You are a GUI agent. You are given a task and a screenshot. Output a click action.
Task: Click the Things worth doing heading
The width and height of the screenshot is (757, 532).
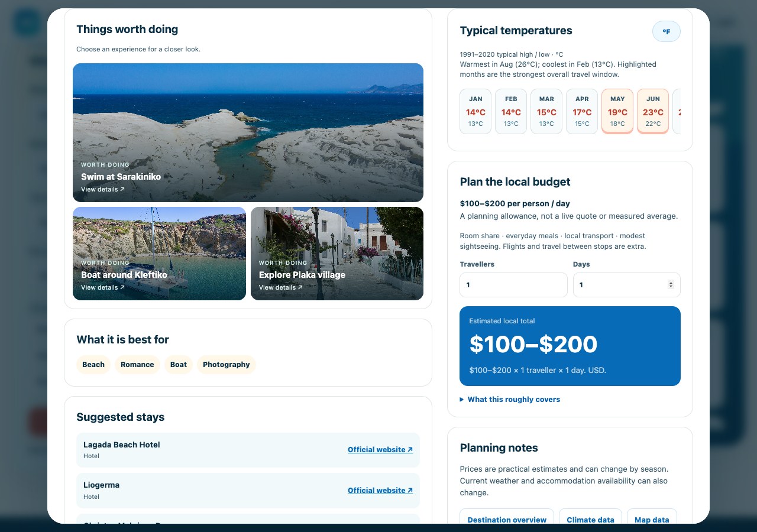(x=127, y=30)
